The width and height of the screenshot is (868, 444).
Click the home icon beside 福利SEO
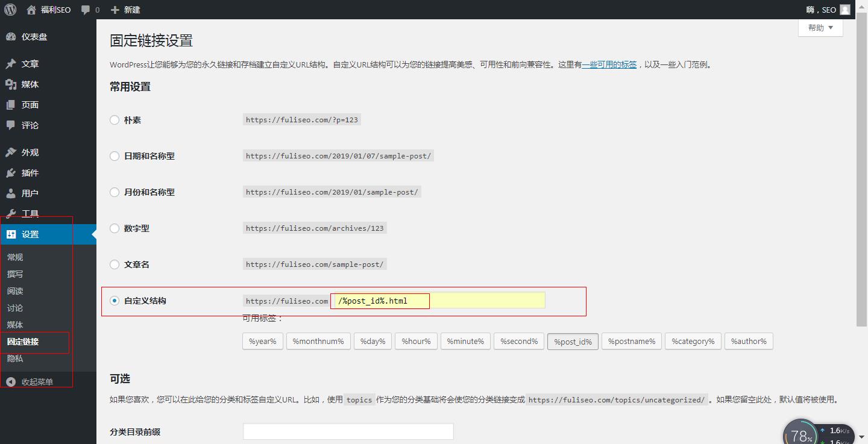pos(31,10)
